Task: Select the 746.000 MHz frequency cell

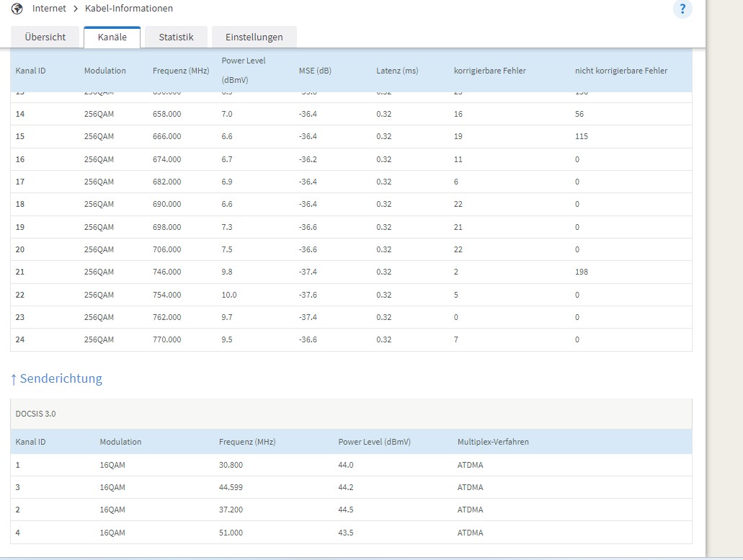Action: pos(166,272)
